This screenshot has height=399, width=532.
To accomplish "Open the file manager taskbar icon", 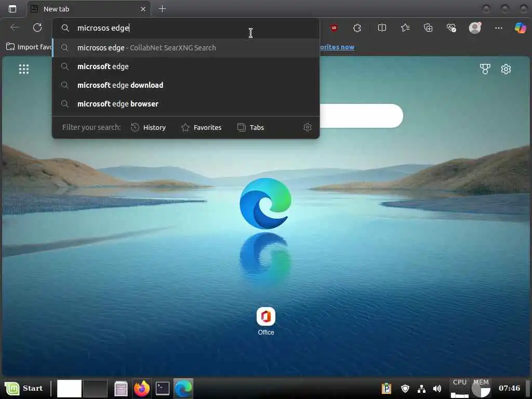I will [121, 389].
